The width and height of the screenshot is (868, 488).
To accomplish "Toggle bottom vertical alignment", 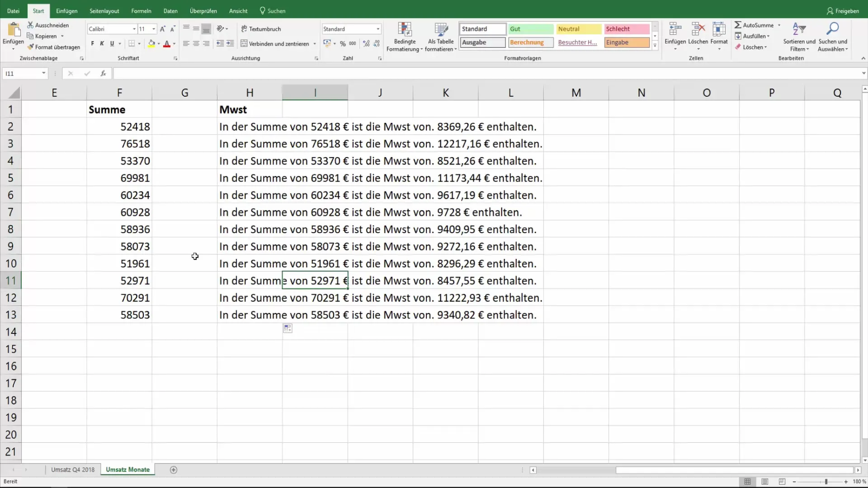I will click(x=206, y=29).
